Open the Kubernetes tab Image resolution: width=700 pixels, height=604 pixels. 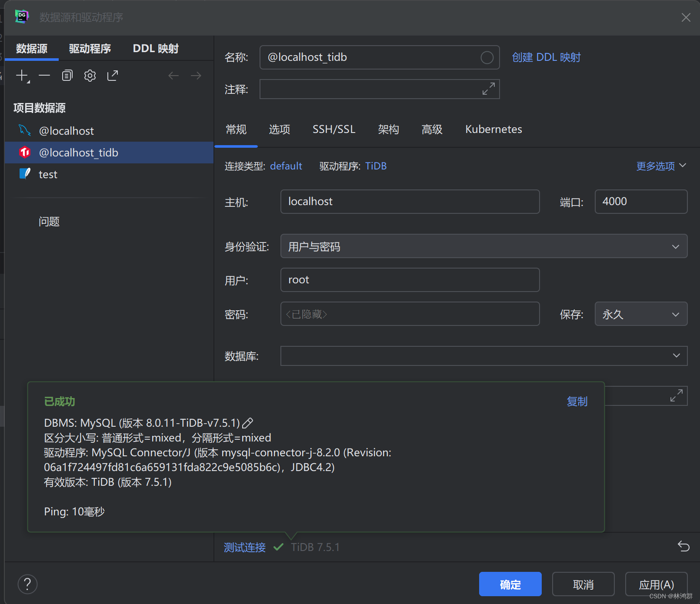tap(493, 129)
